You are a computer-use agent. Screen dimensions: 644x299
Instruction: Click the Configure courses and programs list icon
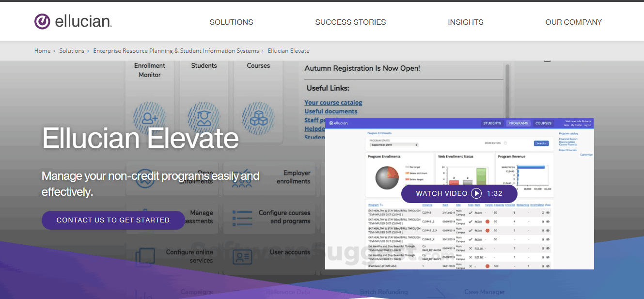[x=242, y=218]
